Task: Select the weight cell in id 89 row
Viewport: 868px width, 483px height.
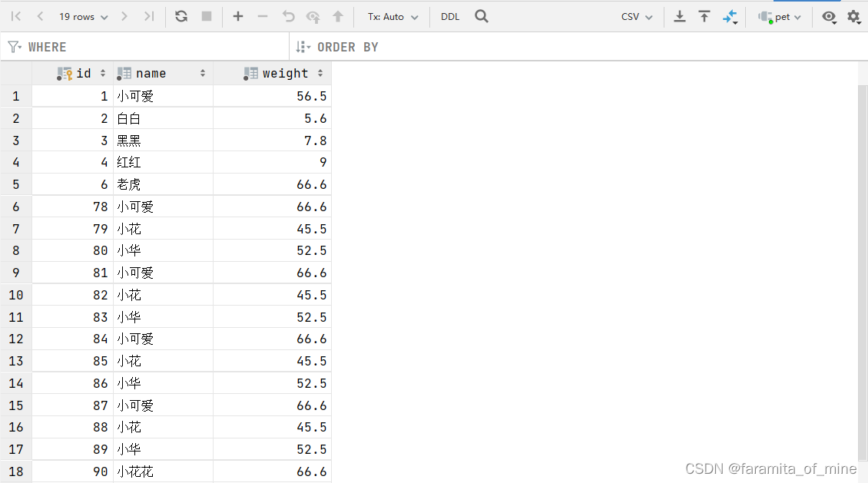Action: pos(273,449)
